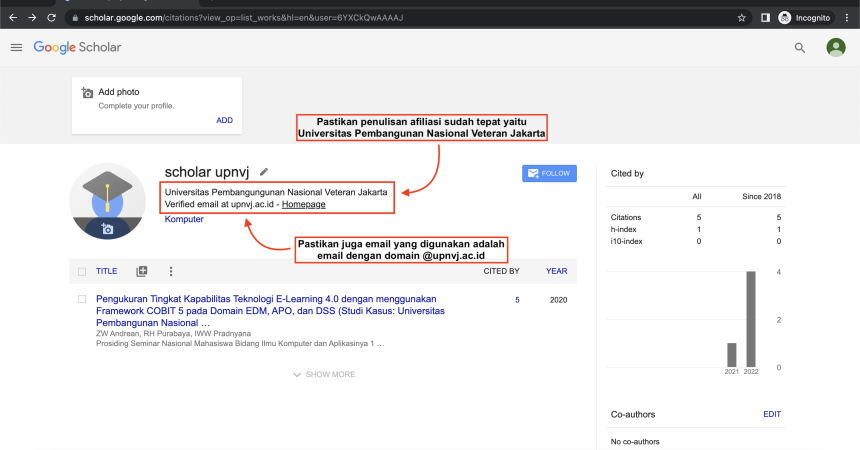
Task: Change the profile photo camera icon
Action: pyautogui.click(x=107, y=228)
